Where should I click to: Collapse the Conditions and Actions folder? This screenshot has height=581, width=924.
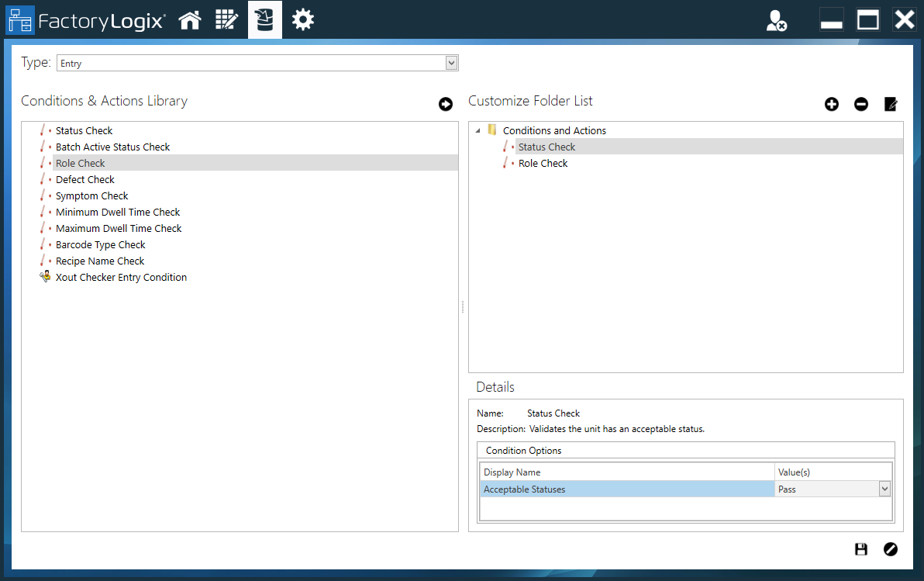pos(478,130)
